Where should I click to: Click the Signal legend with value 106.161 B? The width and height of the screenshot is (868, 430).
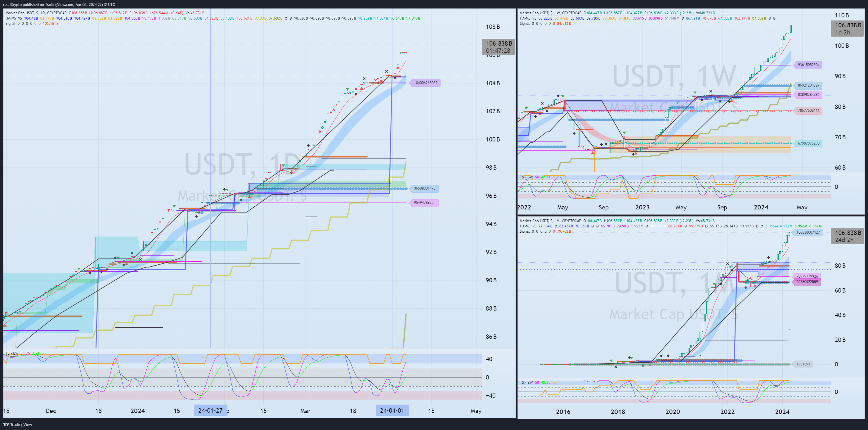tap(32, 24)
